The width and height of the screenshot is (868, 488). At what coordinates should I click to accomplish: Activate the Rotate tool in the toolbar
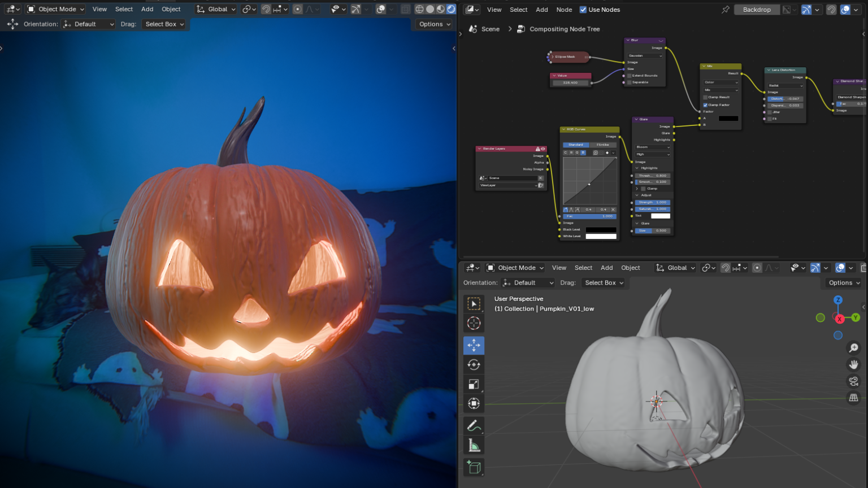tap(474, 364)
